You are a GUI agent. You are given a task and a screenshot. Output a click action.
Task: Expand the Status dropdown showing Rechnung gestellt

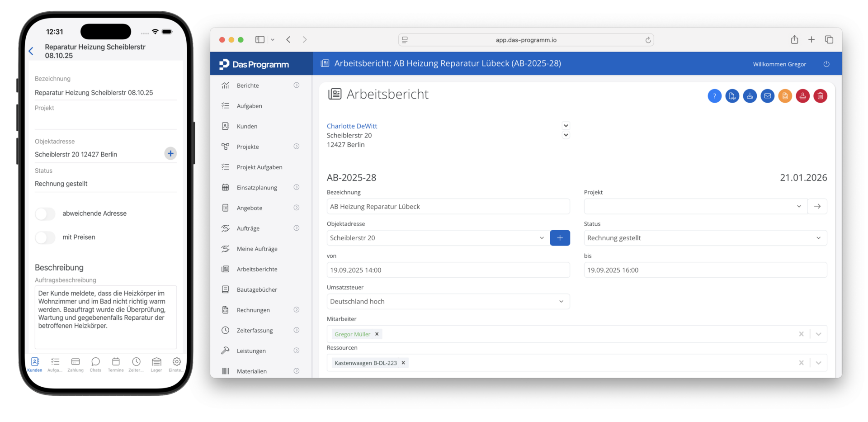pos(818,237)
